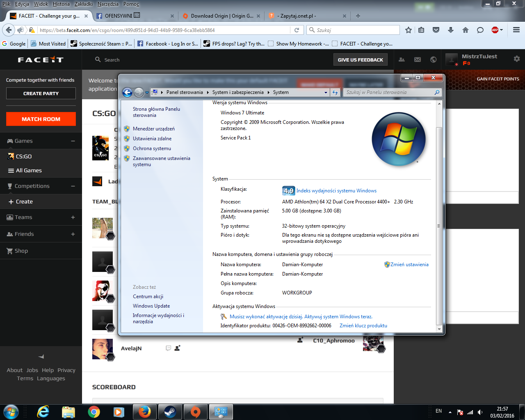
Task: Refresh the Control Panel address bar
Action: point(335,92)
